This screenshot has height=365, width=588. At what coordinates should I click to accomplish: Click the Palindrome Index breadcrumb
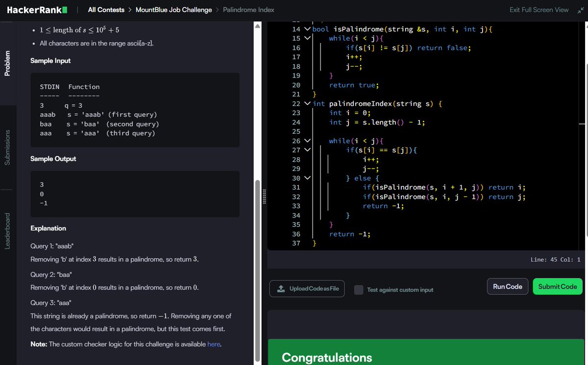point(248,10)
